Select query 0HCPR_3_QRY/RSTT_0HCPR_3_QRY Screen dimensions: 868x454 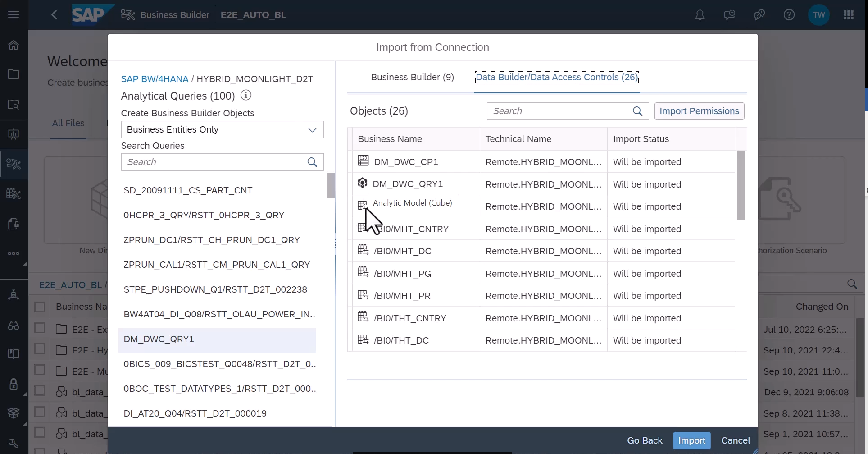[x=217, y=215]
